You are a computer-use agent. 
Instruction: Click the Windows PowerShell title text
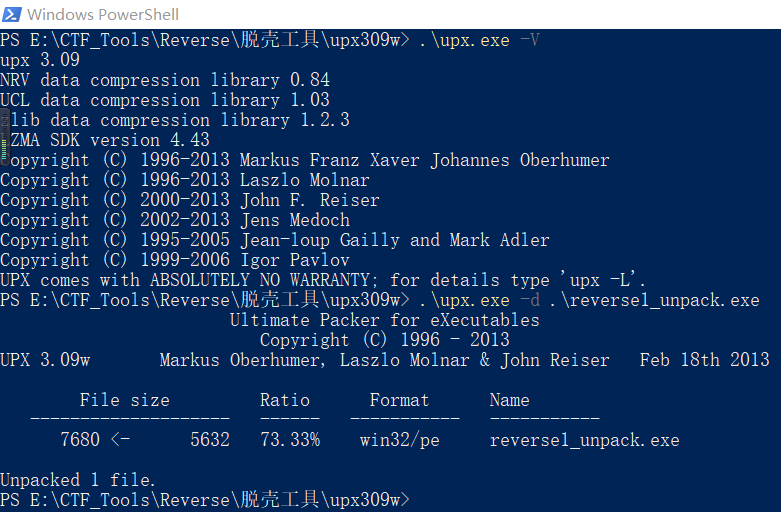click(x=103, y=14)
